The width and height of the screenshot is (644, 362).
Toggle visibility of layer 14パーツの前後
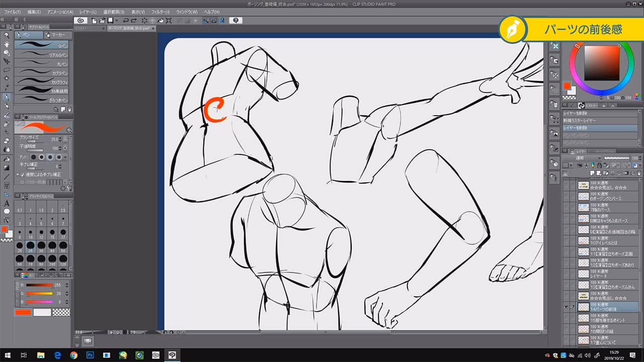[x=567, y=307]
